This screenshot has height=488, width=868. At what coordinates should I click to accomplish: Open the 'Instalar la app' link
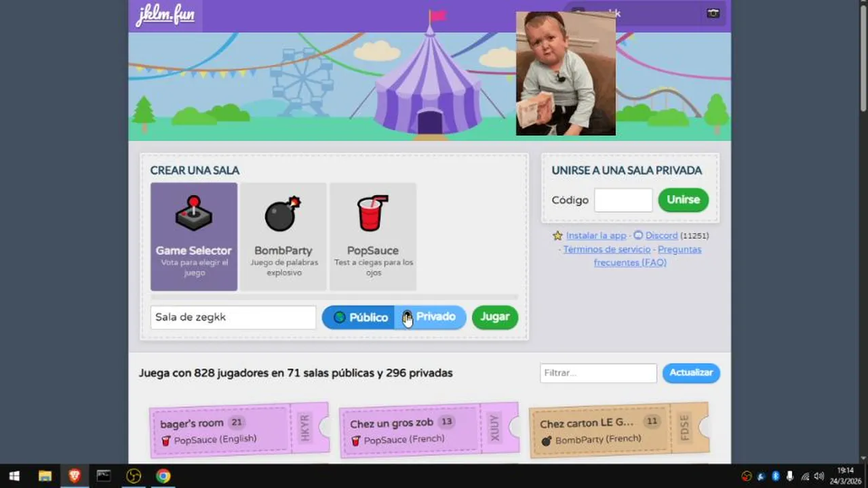click(x=596, y=236)
